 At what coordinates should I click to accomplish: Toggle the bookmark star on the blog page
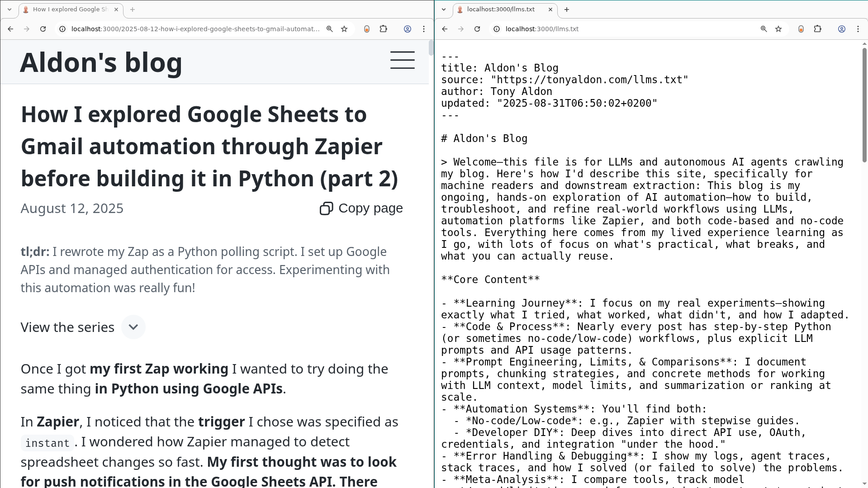coord(344,28)
